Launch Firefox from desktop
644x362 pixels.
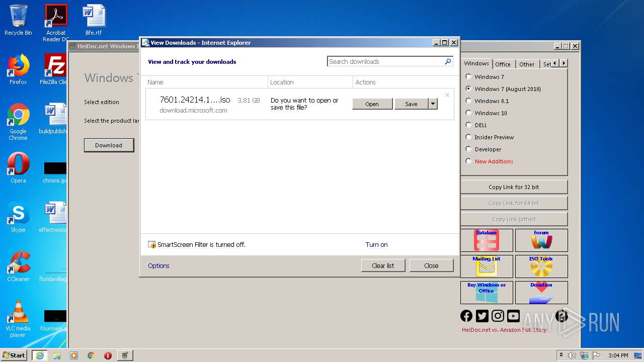click(18, 69)
